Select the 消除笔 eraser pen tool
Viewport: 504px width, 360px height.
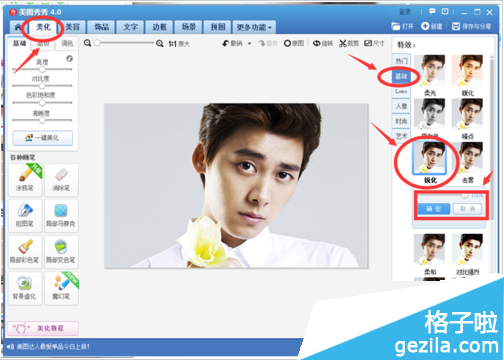(61, 179)
